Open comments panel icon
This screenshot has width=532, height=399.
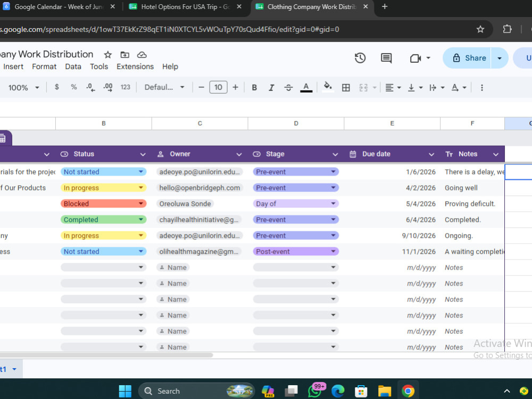[x=386, y=58]
